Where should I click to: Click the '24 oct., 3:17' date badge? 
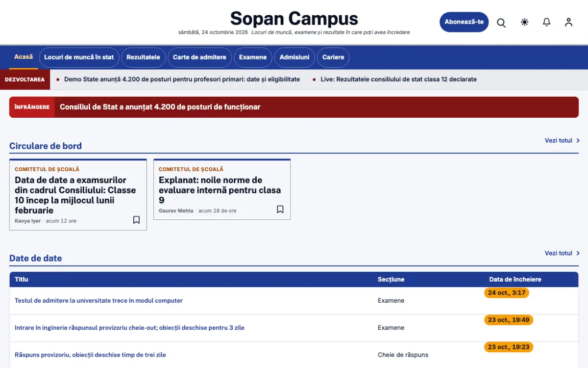coord(507,293)
